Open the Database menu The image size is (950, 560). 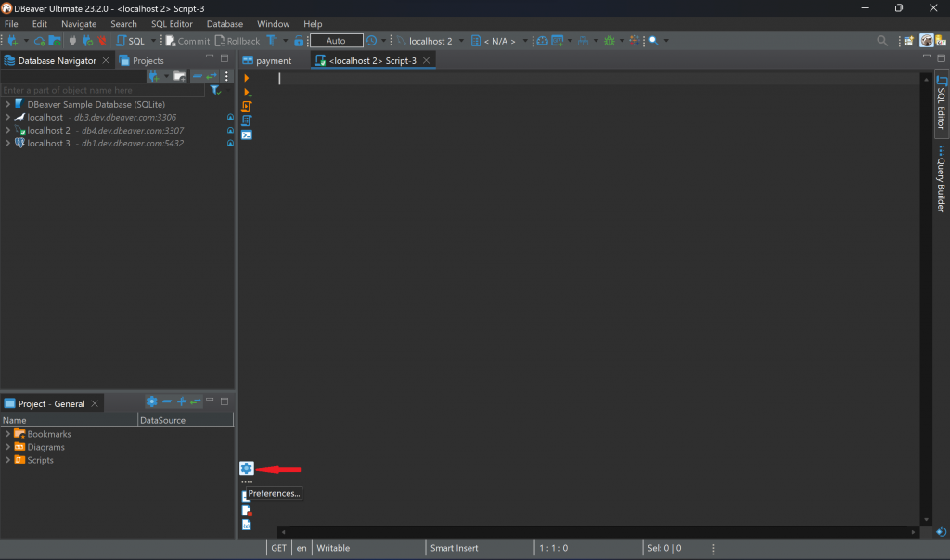coord(225,23)
